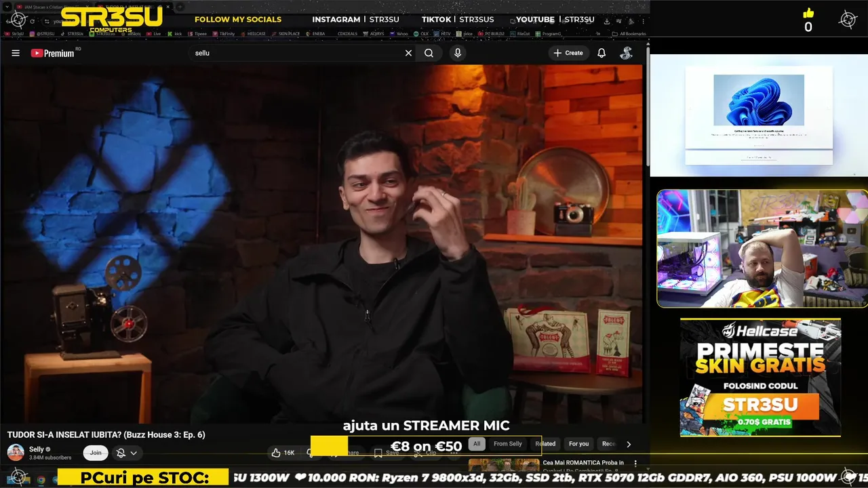Open the AQIRYS bookmark
Screen dimensions: 868x488
coord(373,33)
